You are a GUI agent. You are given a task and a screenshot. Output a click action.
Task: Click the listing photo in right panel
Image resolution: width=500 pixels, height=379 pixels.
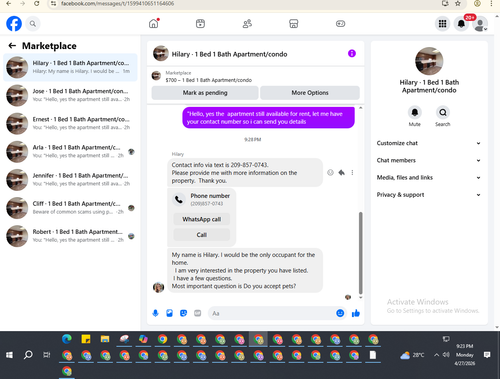point(429,61)
